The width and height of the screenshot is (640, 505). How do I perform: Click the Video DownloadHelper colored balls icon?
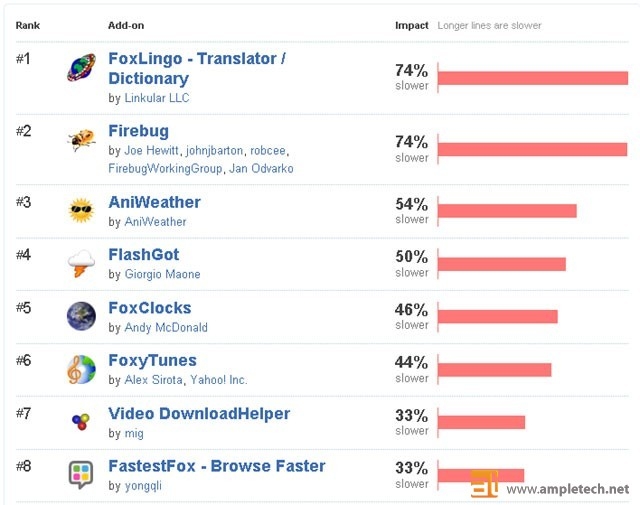tap(81, 422)
